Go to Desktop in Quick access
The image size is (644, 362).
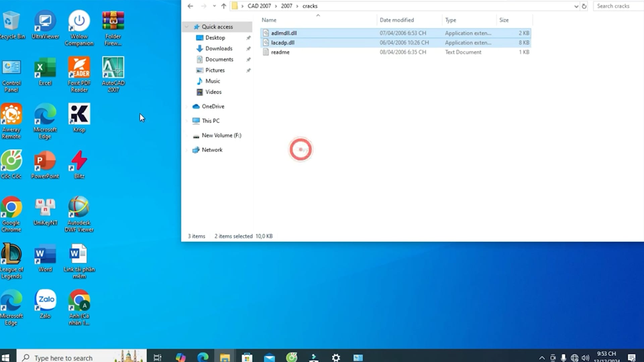[x=215, y=38]
